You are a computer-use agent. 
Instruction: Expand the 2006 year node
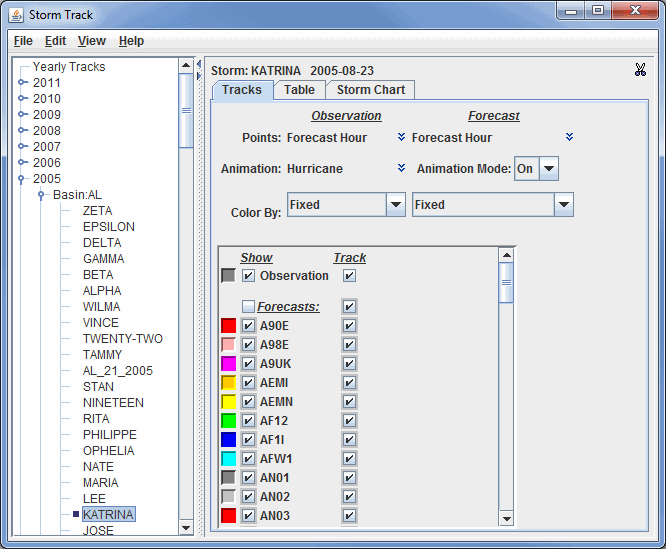[22, 162]
